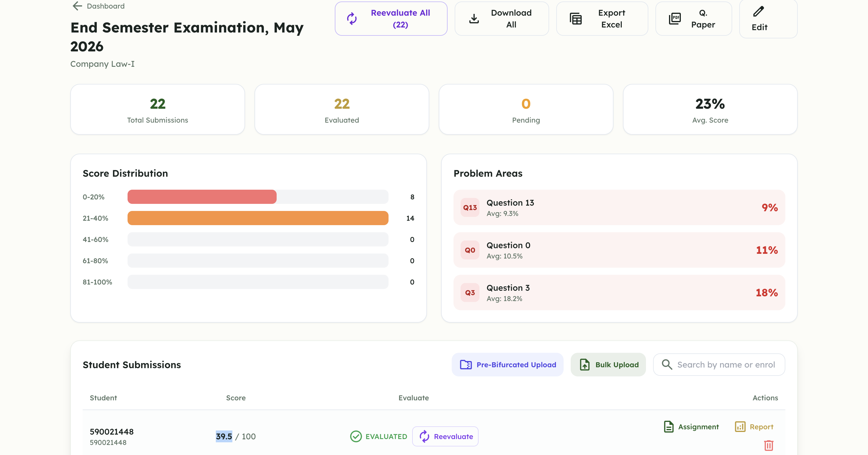Click the search magnifier icon
The image size is (868, 455).
tap(667, 364)
